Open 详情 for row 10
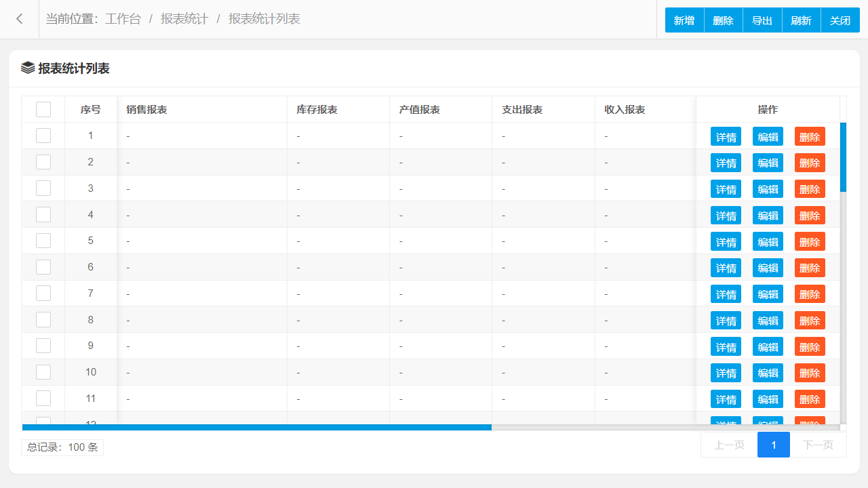Screen dimensions: 868x488 pyautogui.click(x=726, y=373)
